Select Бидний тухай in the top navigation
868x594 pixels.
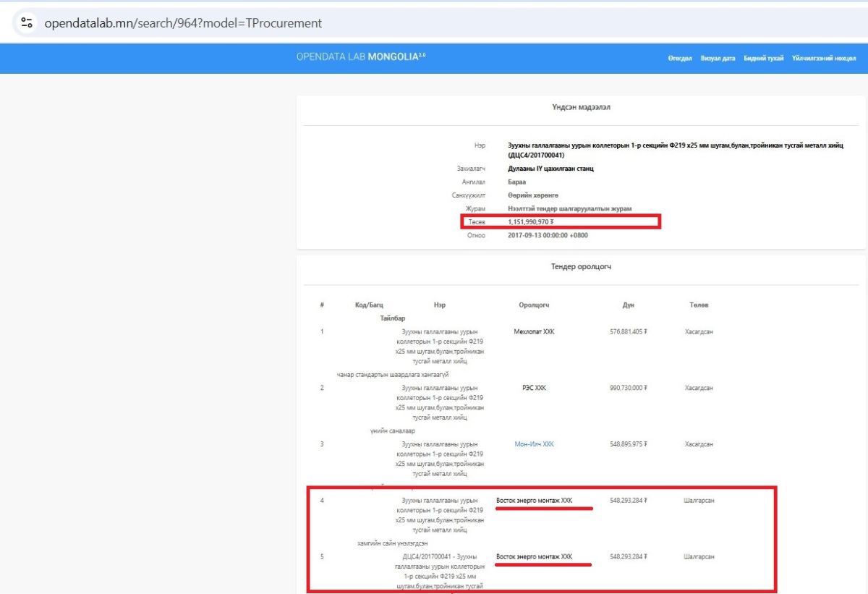coord(763,59)
